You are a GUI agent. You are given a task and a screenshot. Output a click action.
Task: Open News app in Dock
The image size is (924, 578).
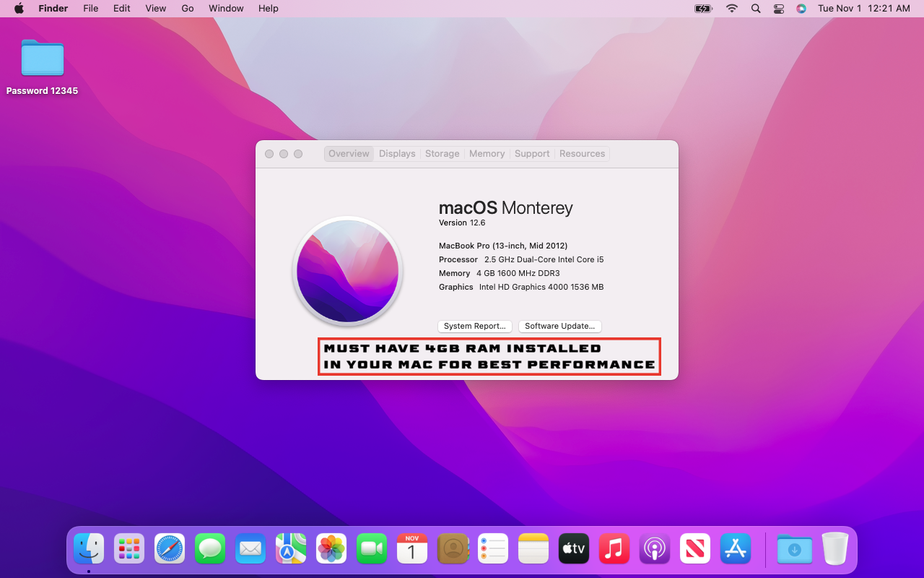[x=695, y=549]
